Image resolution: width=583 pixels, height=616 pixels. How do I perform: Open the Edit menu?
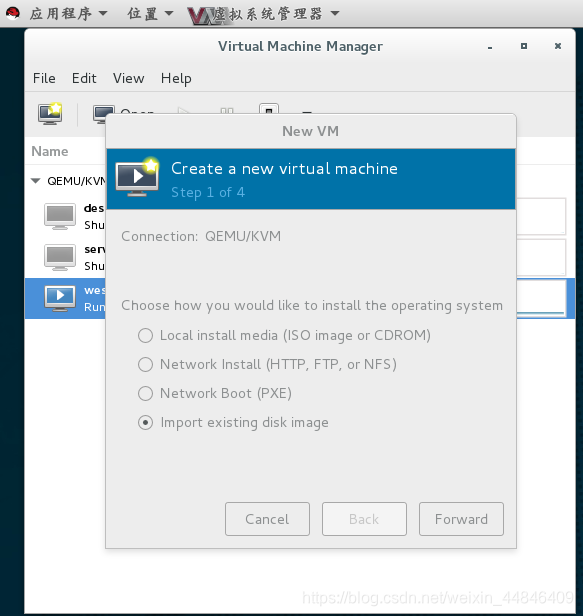click(84, 78)
